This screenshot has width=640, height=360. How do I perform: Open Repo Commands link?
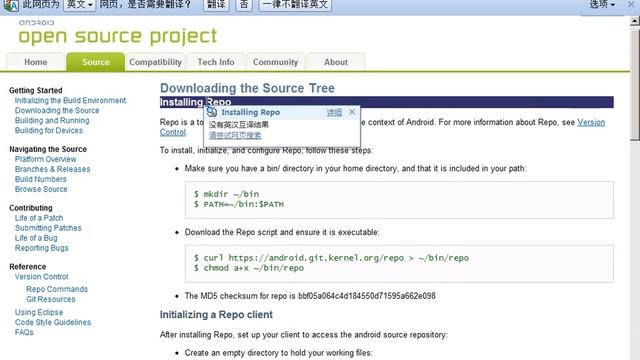pyautogui.click(x=57, y=289)
